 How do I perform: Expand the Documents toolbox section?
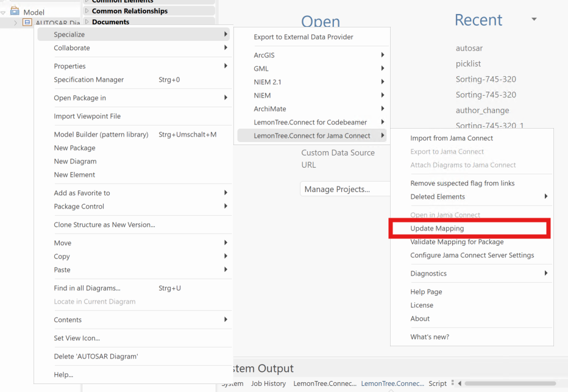click(x=87, y=21)
